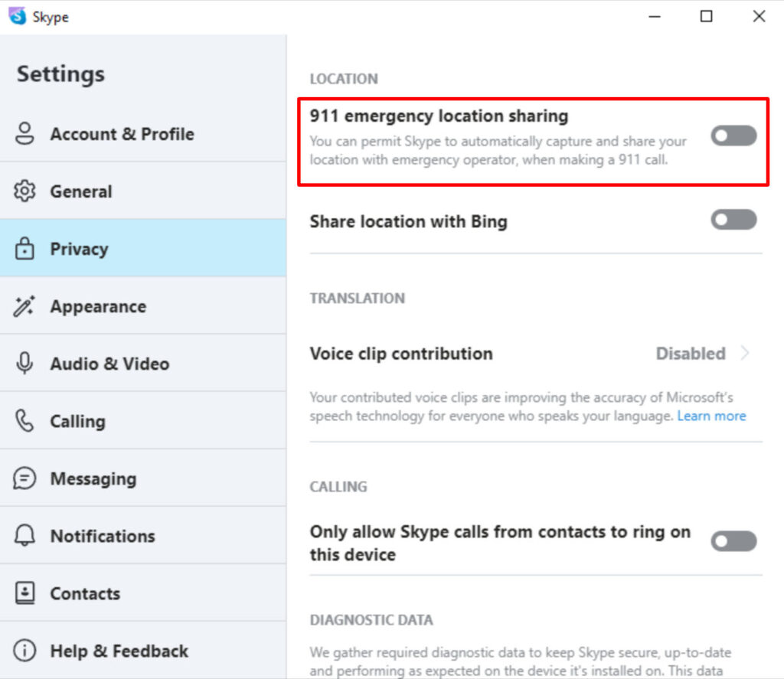Toggle Share location with Bing
This screenshot has height=679, width=784.
pos(733,220)
